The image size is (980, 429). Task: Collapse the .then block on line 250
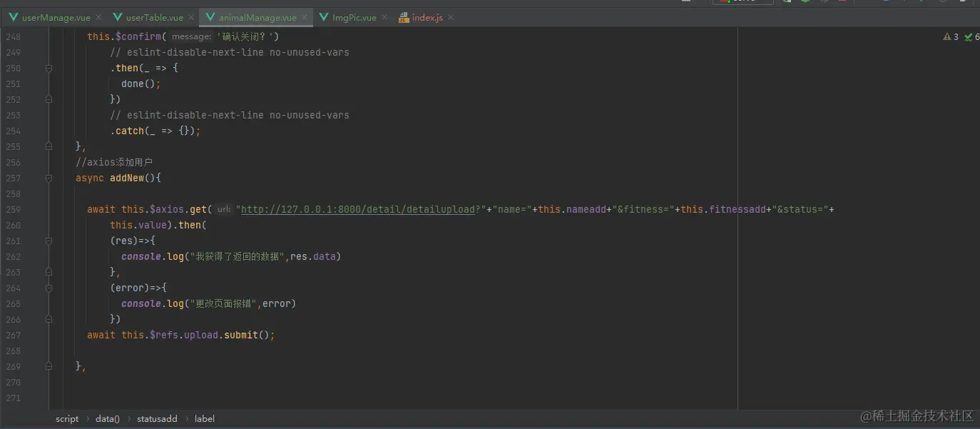coord(49,68)
